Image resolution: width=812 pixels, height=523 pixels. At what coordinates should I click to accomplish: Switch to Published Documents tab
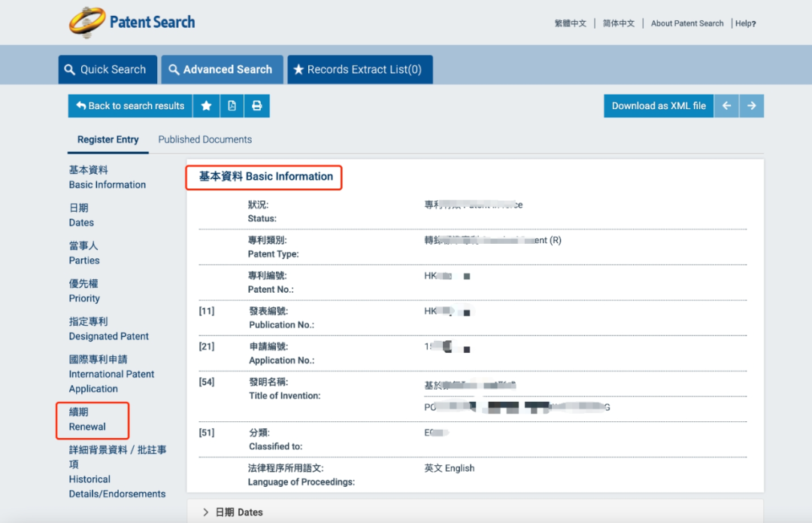coord(205,139)
